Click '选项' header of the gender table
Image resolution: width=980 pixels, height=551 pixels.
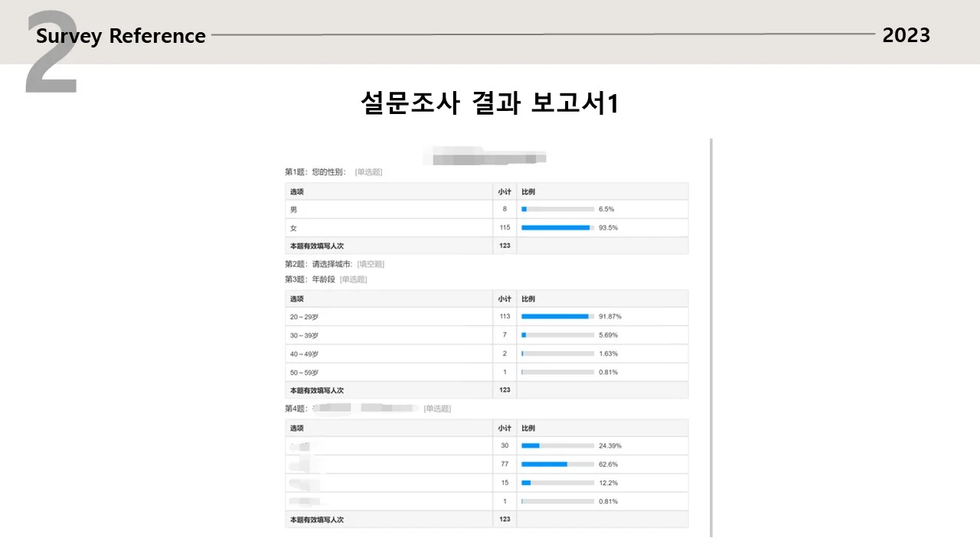pyautogui.click(x=296, y=191)
